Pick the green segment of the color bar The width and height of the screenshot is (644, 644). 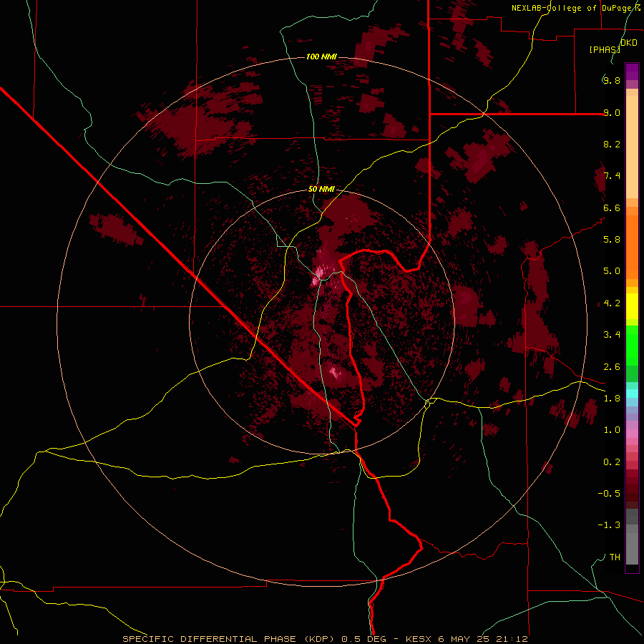(632, 346)
